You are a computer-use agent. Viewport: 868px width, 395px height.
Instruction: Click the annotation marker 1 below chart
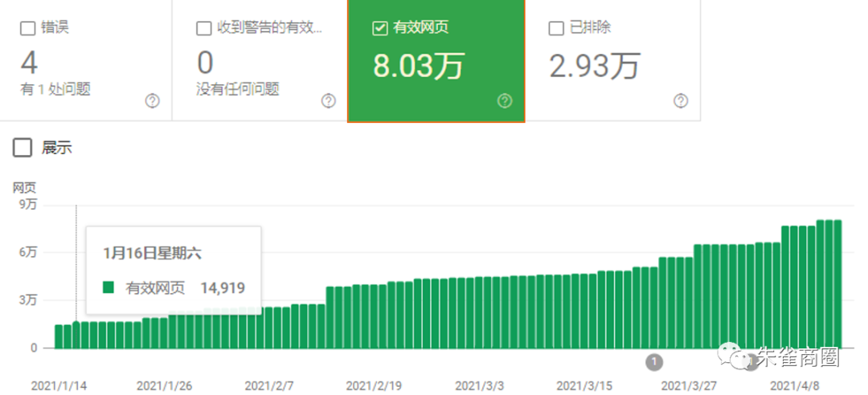coord(653,362)
